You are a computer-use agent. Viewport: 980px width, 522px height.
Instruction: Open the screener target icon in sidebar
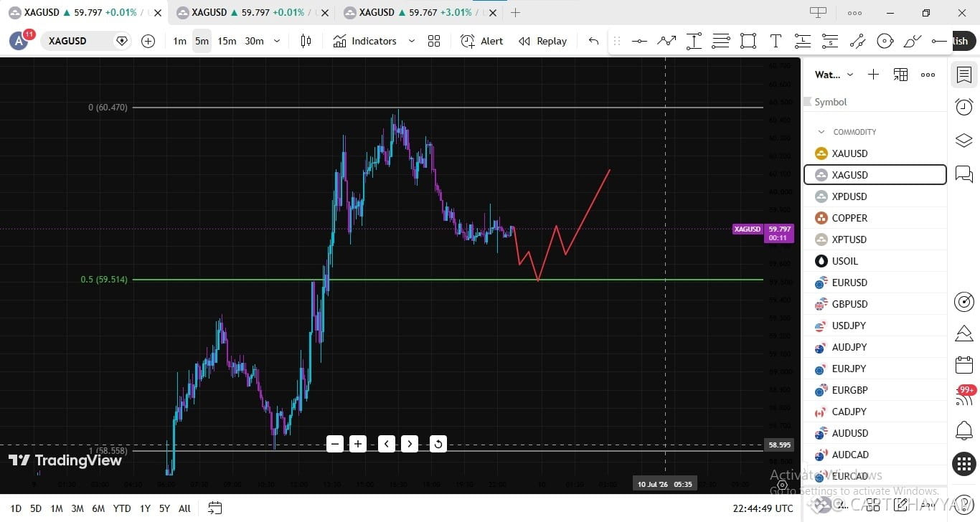964,302
